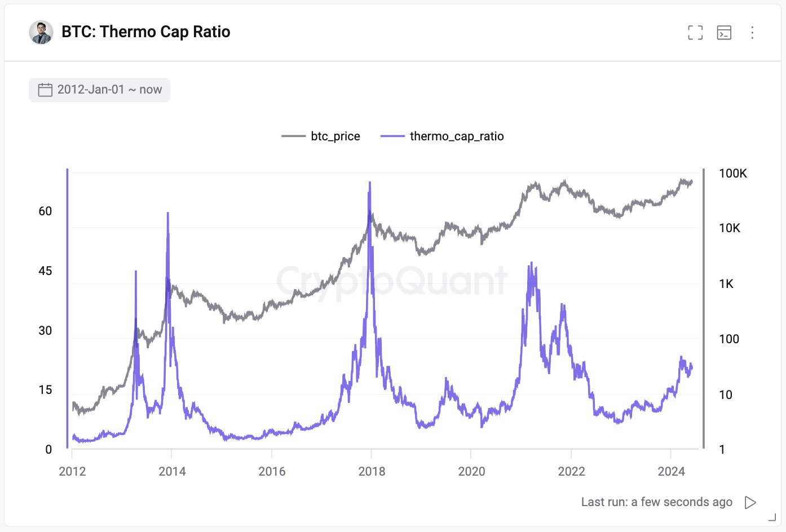Open the 2012-Jan-01 ~ now date range
The width and height of the screenshot is (786, 532).
tap(109, 90)
